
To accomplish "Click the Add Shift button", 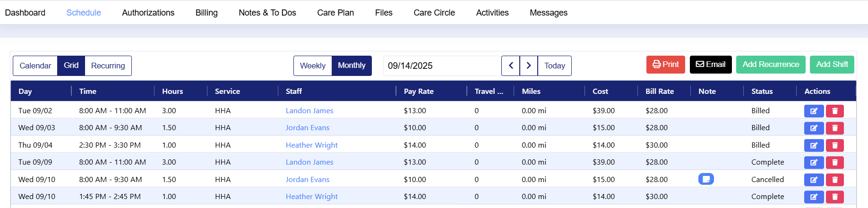I will click(832, 65).
